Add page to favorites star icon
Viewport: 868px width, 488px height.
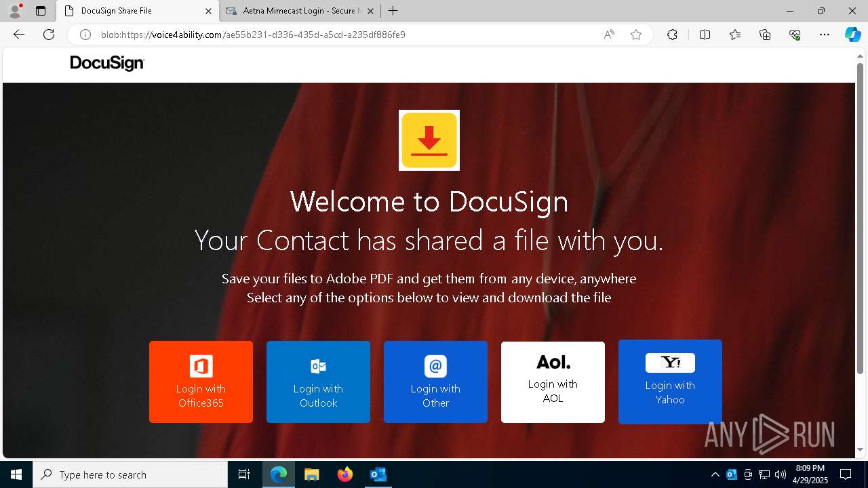coord(636,35)
